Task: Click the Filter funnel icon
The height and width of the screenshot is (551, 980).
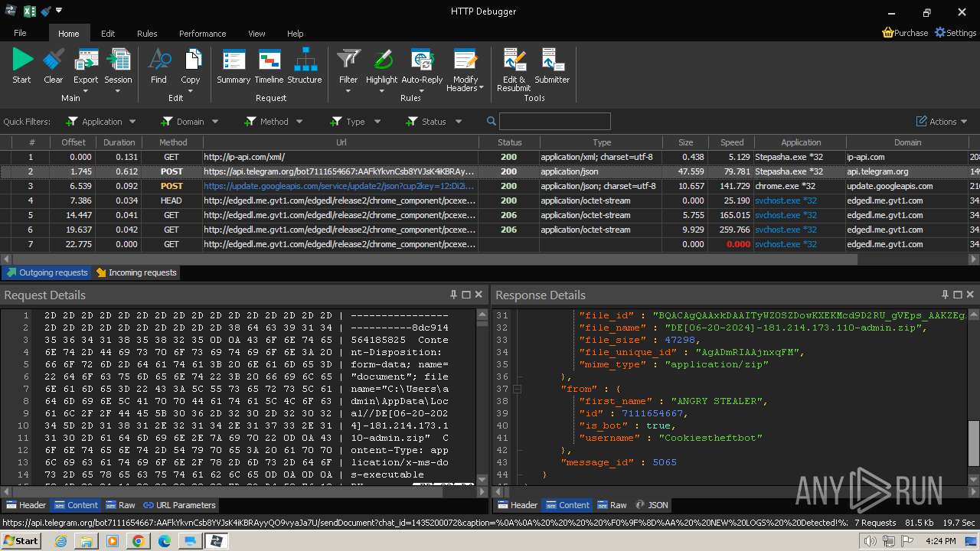Action: pos(348,60)
